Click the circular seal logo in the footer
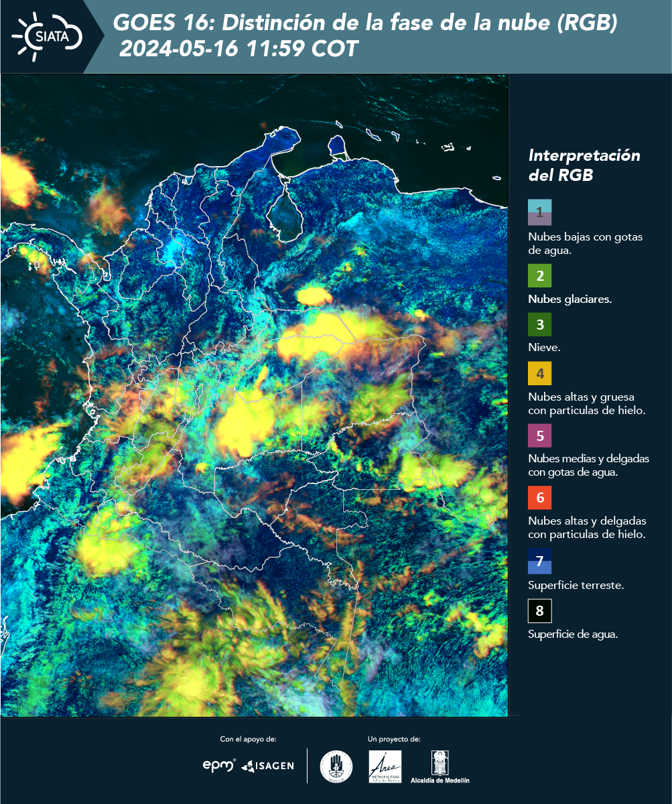The height and width of the screenshot is (804, 672). tap(336, 766)
